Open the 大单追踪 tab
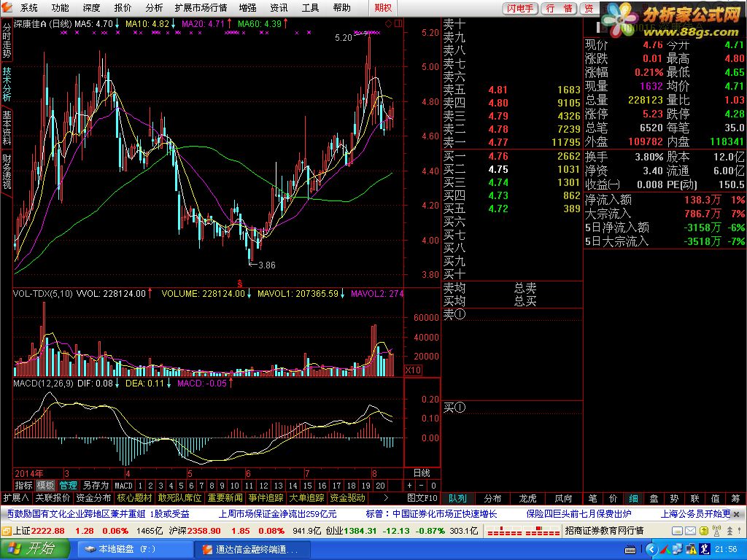747x560 pixels. pyautogui.click(x=307, y=498)
